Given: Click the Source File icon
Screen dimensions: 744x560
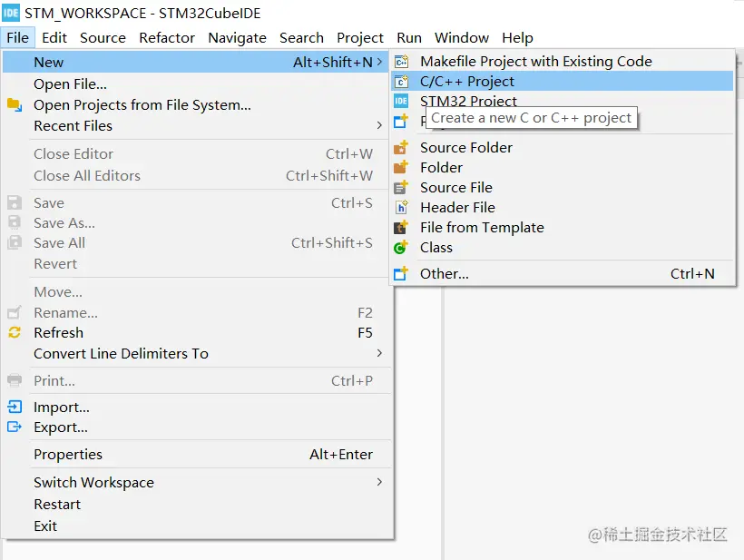Looking at the screenshot, I should [x=401, y=188].
